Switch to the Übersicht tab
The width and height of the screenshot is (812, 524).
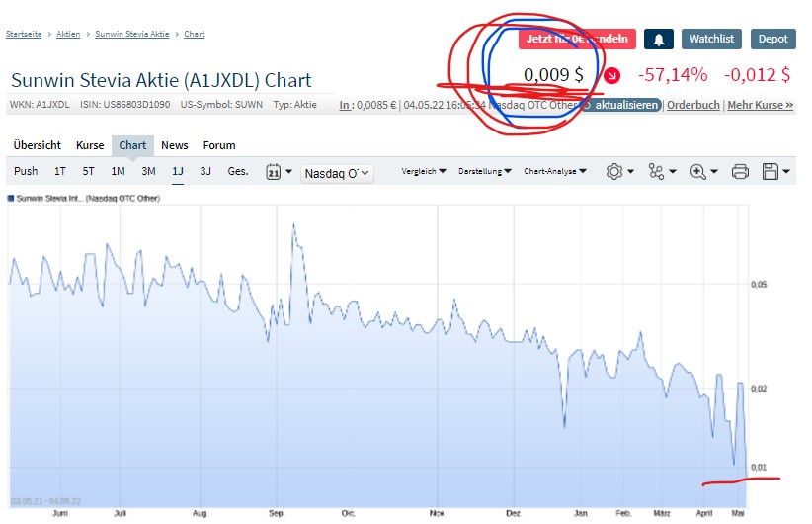(38, 145)
